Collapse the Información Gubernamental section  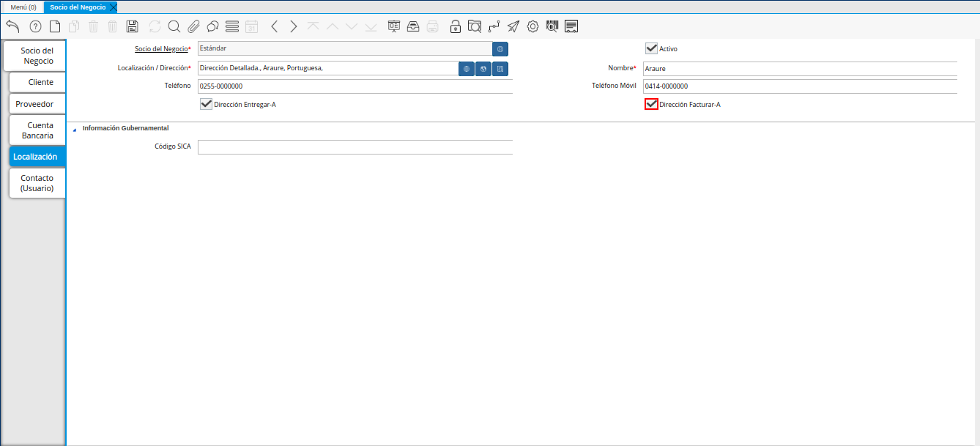[74, 128]
